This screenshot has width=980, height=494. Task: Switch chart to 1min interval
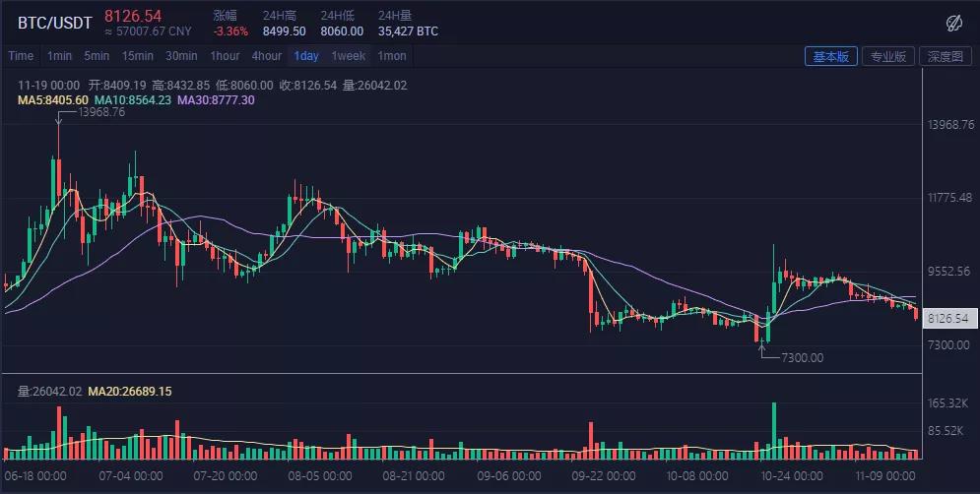[60, 56]
